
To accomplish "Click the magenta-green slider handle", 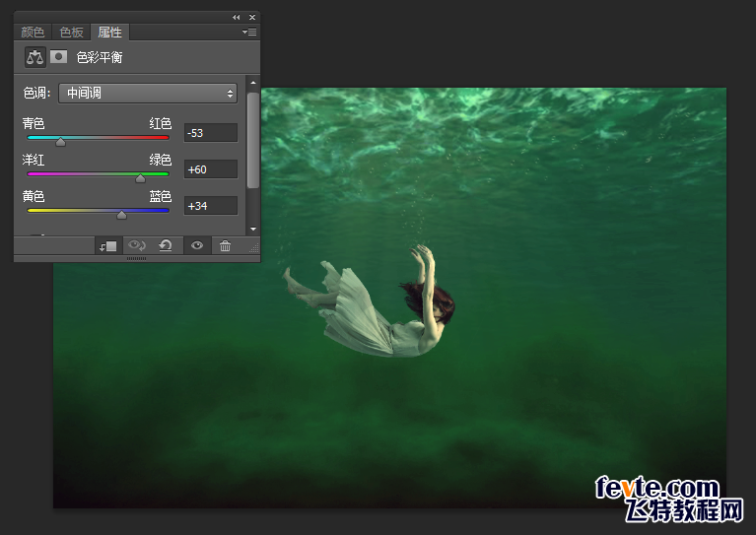I will tap(140, 178).
